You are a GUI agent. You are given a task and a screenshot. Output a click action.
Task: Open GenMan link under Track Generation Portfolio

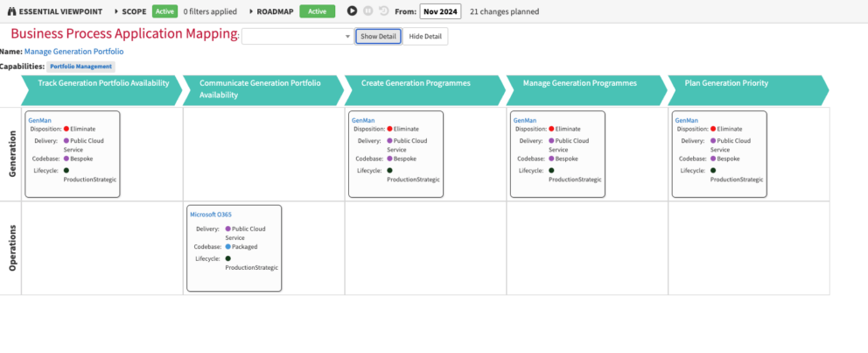[x=40, y=120]
